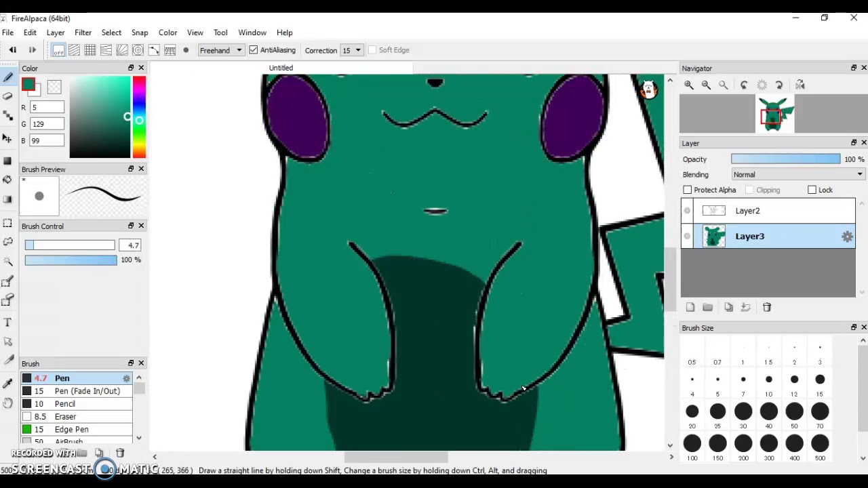Image resolution: width=868 pixels, height=488 pixels.
Task: Enable parallel lines snap
Action: (x=74, y=50)
